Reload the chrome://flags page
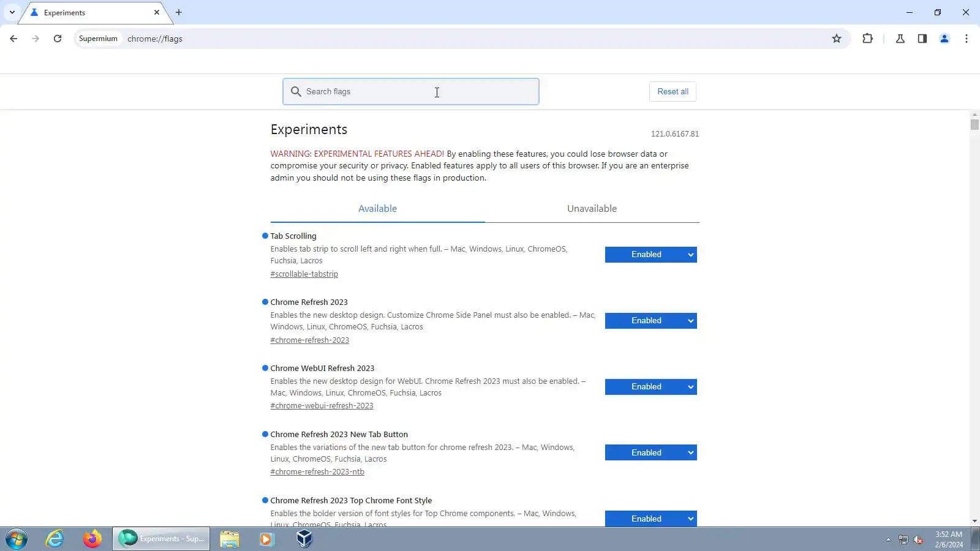Viewport: 980px width, 551px height. pyautogui.click(x=58, y=39)
